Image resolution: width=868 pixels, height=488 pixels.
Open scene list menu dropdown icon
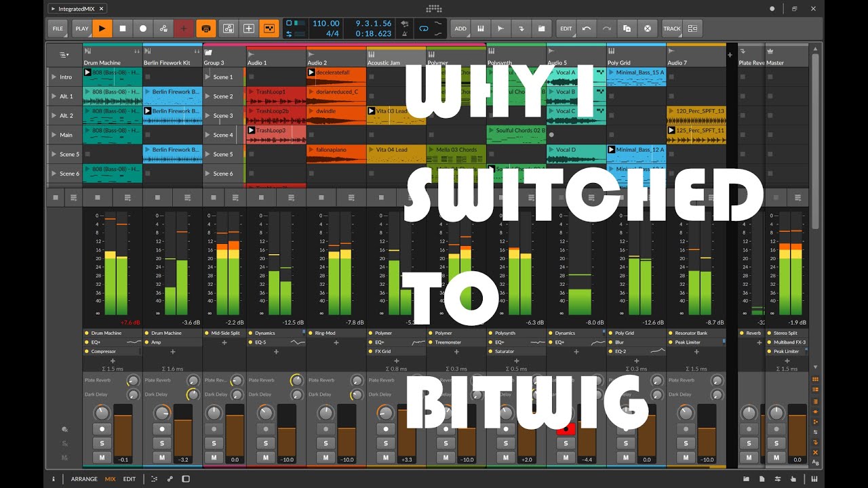coord(64,54)
